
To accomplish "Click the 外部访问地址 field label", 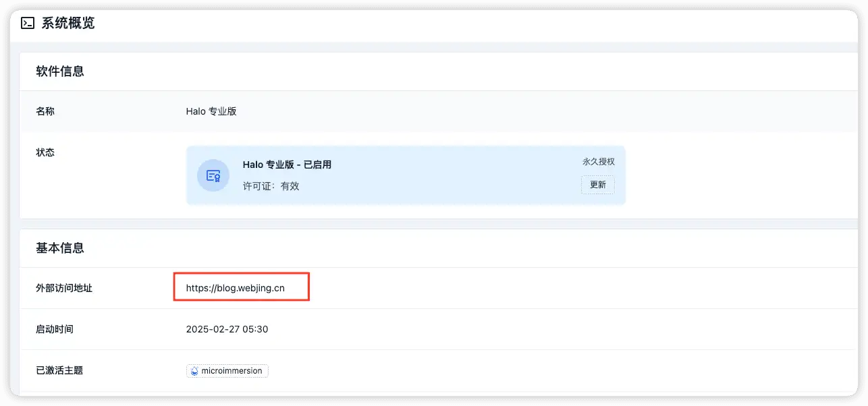I will [x=64, y=288].
